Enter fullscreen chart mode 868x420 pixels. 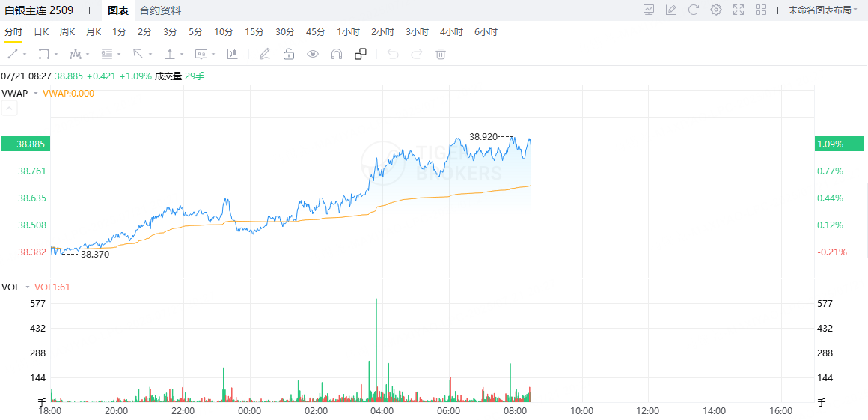[x=739, y=10]
